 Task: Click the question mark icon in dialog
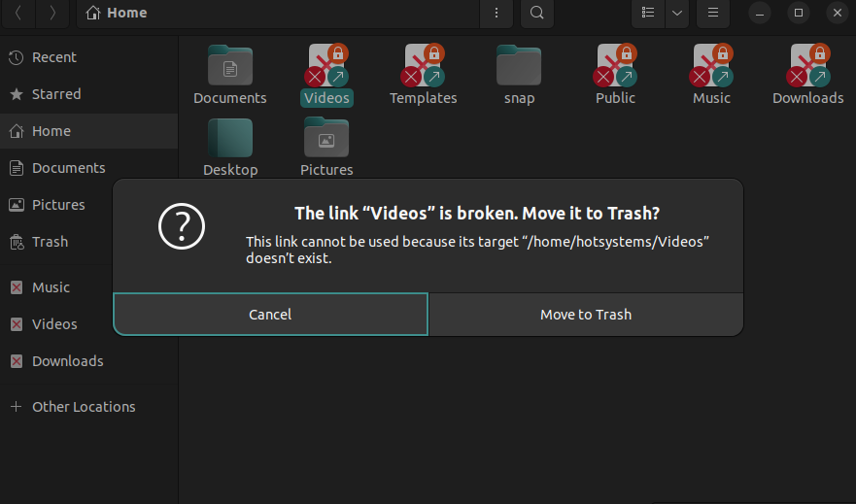(x=182, y=226)
